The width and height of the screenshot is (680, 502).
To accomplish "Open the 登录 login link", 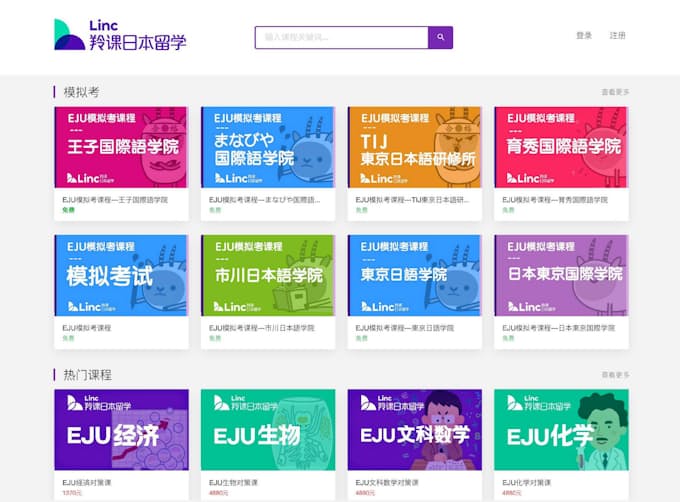I will click(584, 36).
